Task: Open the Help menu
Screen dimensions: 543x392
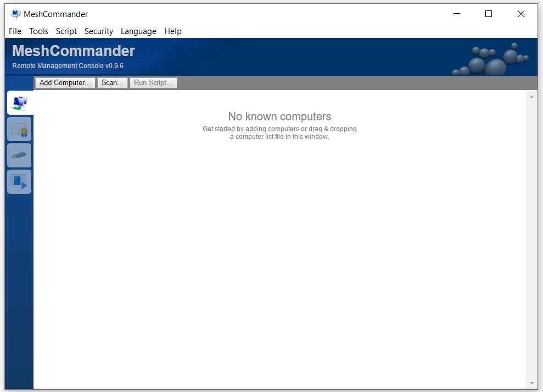Action: [173, 31]
